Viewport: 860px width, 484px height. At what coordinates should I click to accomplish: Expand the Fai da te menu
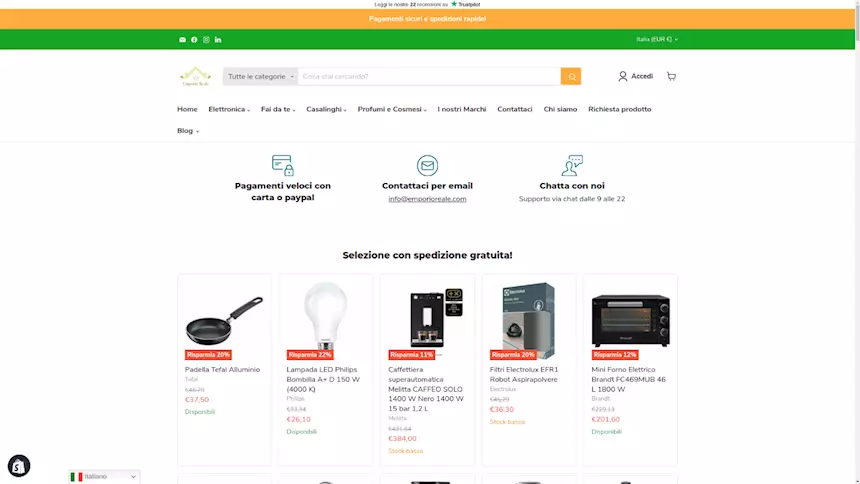[278, 109]
